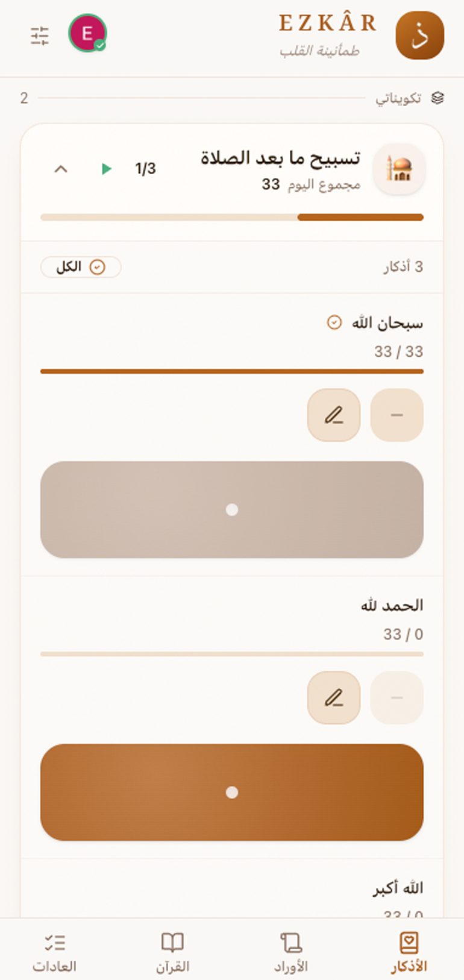
Task: Toggle completion check next to سبحان الله
Action: [334, 323]
